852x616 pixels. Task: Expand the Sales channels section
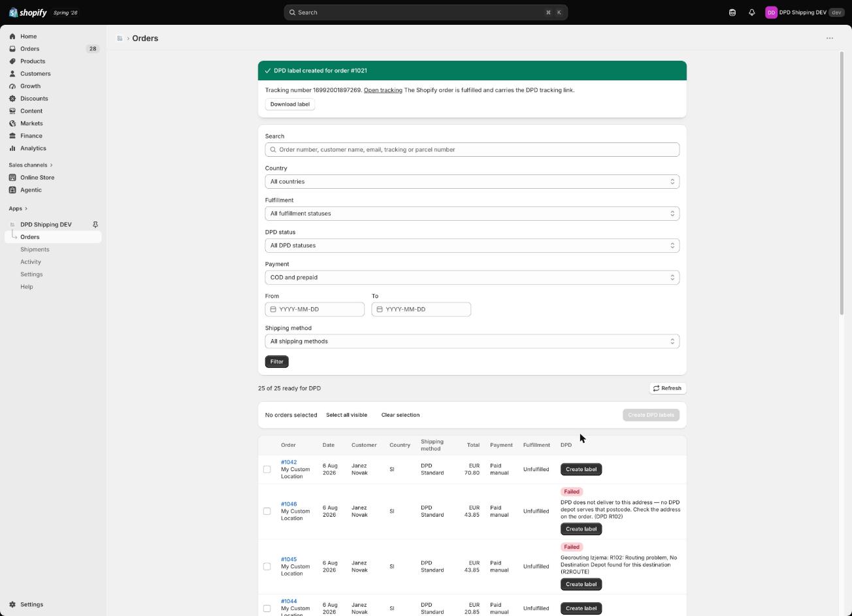pos(31,165)
